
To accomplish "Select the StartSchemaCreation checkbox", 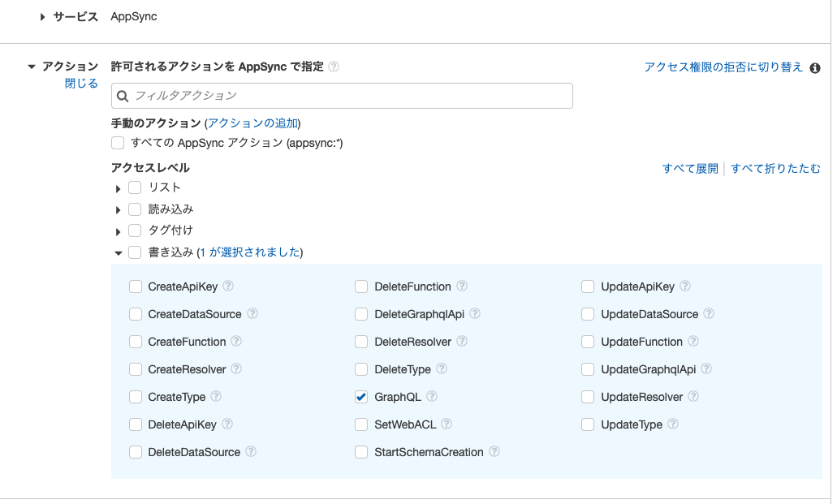I will 361,452.
